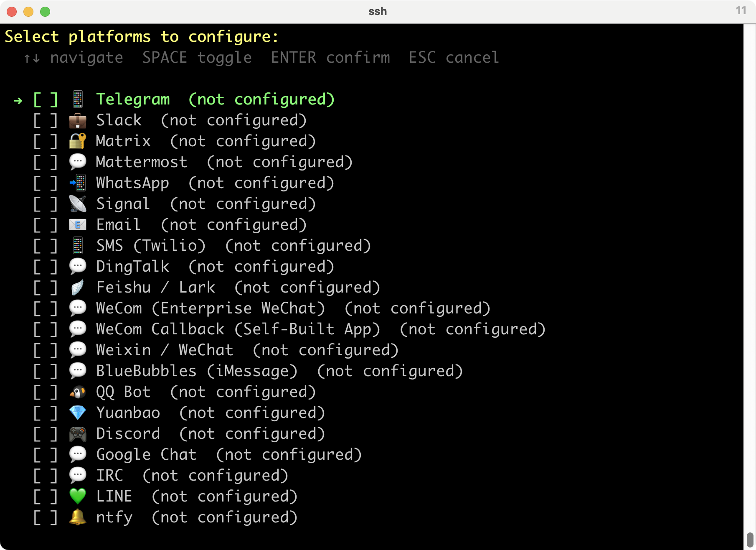Click the 'Slack' platform name
This screenshot has height=550, width=756.
[x=119, y=120]
